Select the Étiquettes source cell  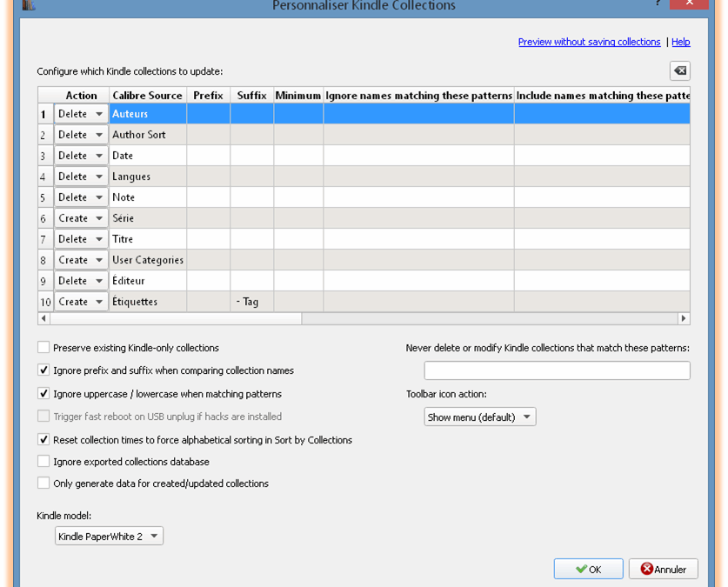pyautogui.click(x=148, y=302)
